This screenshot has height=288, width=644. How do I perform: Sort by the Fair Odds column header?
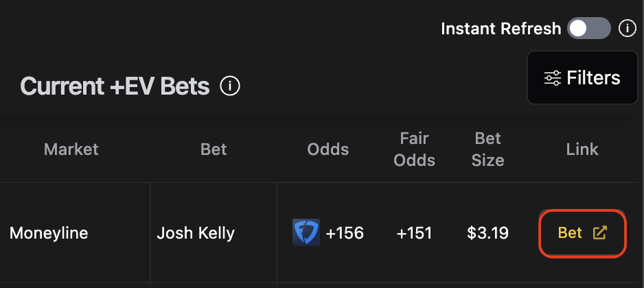click(x=414, y=149)
